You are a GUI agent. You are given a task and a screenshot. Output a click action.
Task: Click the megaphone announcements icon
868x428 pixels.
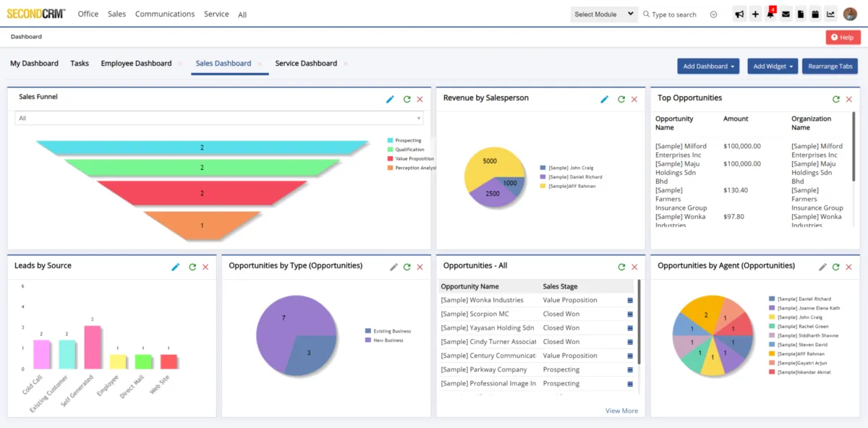point(739,14)
